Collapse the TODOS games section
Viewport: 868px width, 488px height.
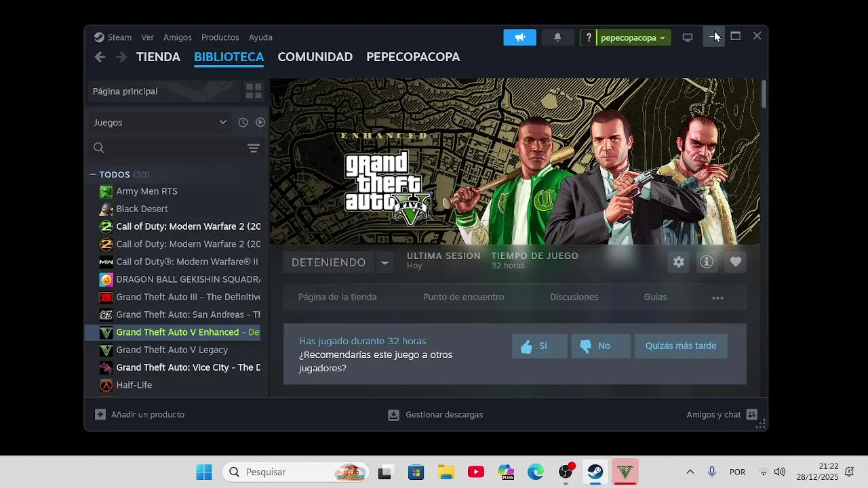point(93,174)
